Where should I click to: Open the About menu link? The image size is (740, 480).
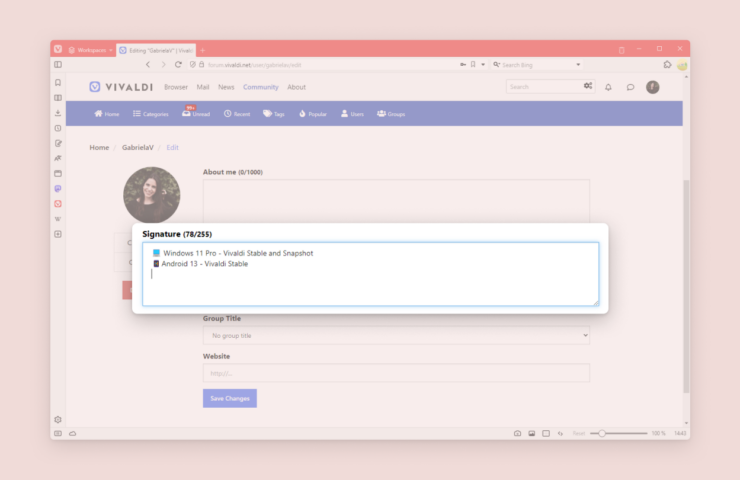(296, 87)
